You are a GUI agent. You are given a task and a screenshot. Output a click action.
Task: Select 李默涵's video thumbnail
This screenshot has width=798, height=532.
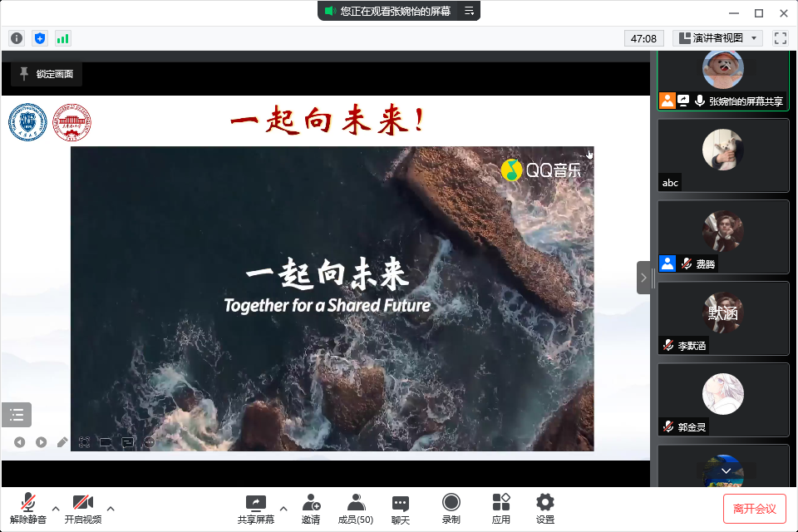pyautogui.click(x=722, y=318)
